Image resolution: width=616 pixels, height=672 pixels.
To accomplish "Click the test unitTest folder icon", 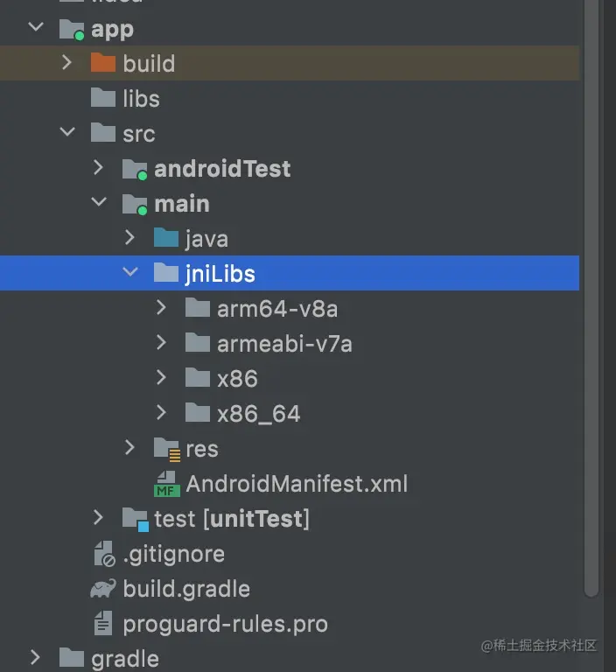I will pyautogui.click(x=135, y=519).
